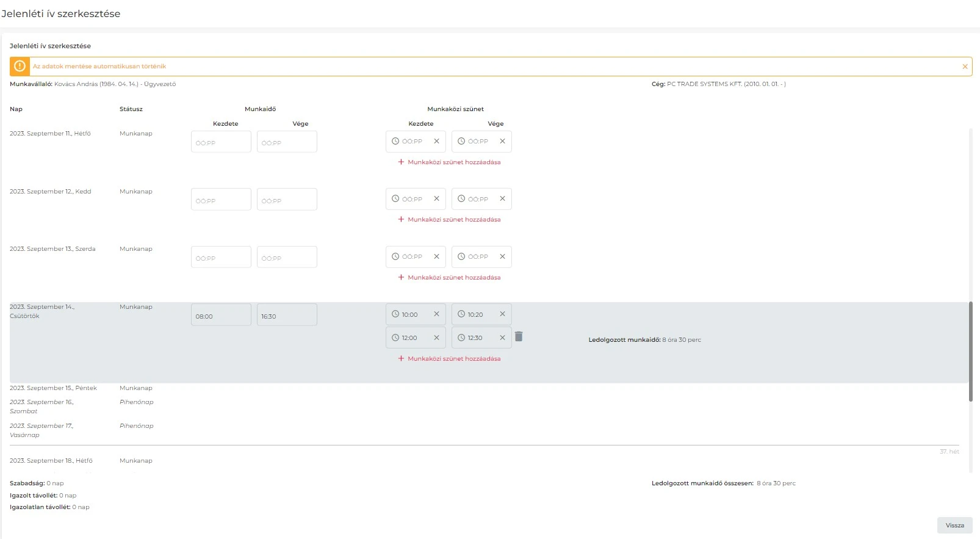
Task: Close the orange auto-save notification banner
Action: (x=965, y=67)
